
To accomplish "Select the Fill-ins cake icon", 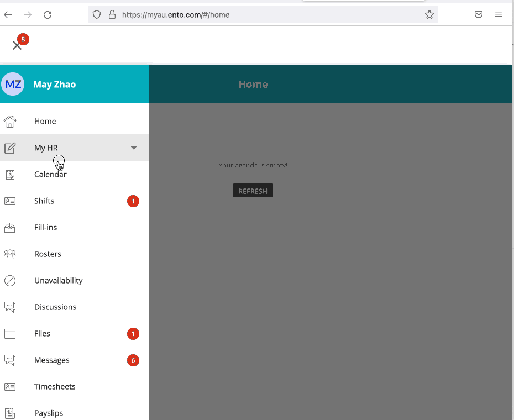I will 10,227.
